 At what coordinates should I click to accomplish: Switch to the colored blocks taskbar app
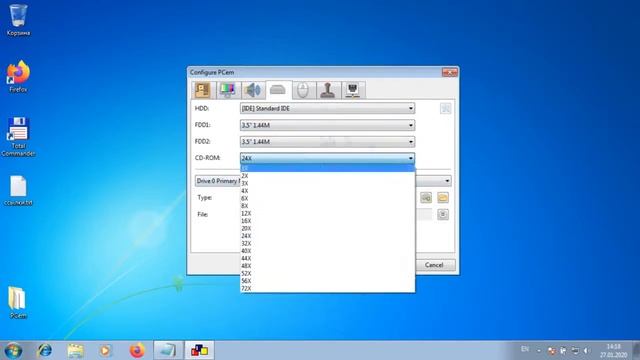pyautogui.click(x=199, y=351)
